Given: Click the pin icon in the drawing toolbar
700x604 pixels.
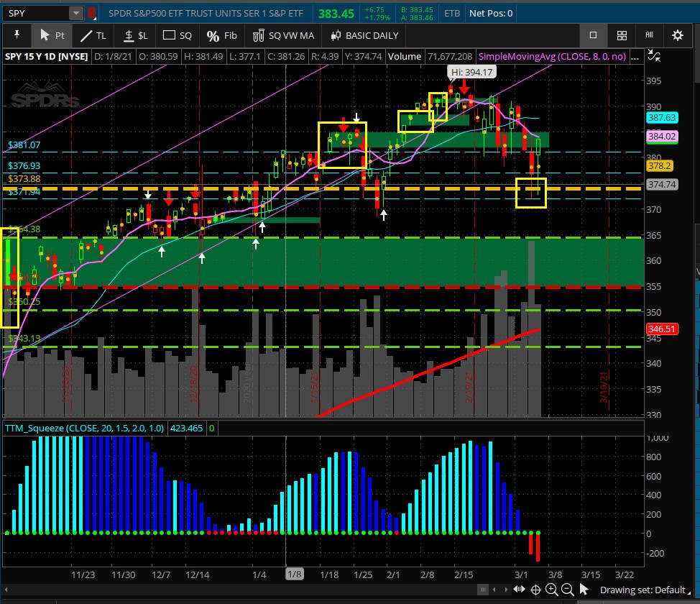Looking at the screenshot, I should coord(17,35).
